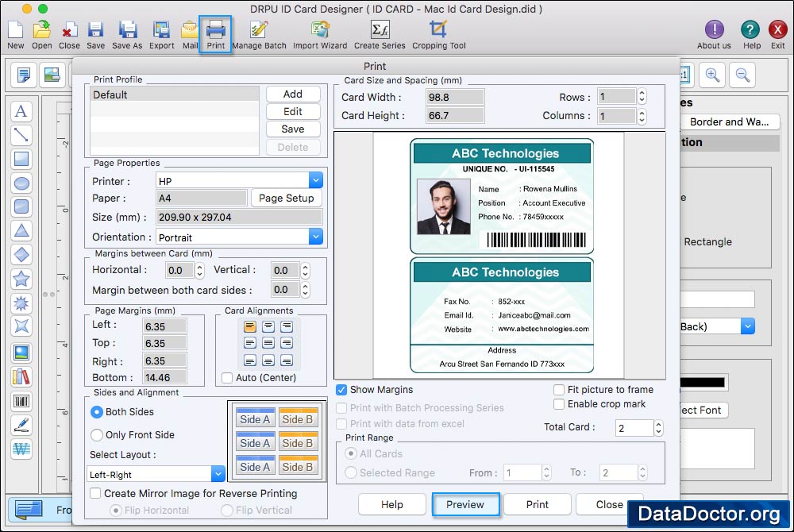
Task: Adjust the Rows stepper
Action: [642, 96]
